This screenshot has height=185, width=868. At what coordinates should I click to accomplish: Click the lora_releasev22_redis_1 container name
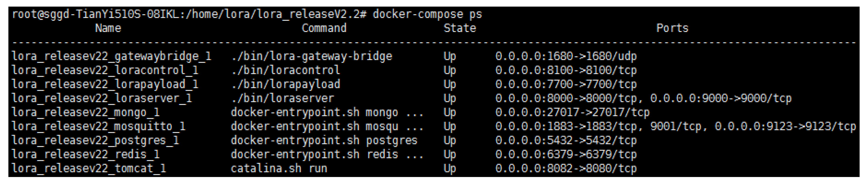(x=86, y=154)
